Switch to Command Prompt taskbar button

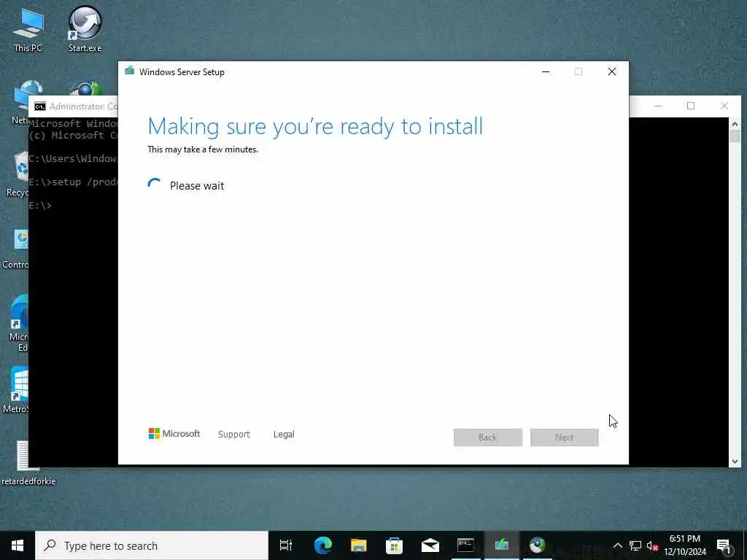click(x=465, y=545)
